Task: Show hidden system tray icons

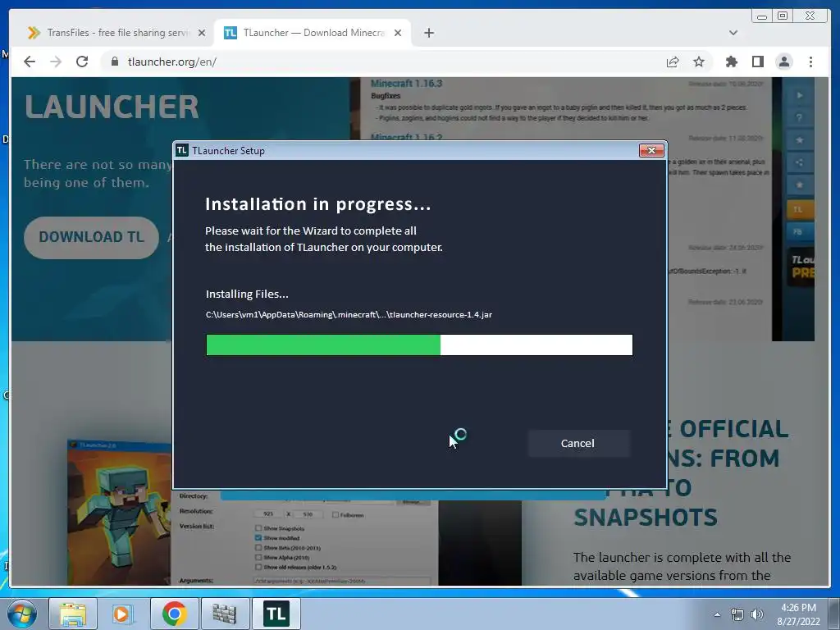Action: [717, 614]
